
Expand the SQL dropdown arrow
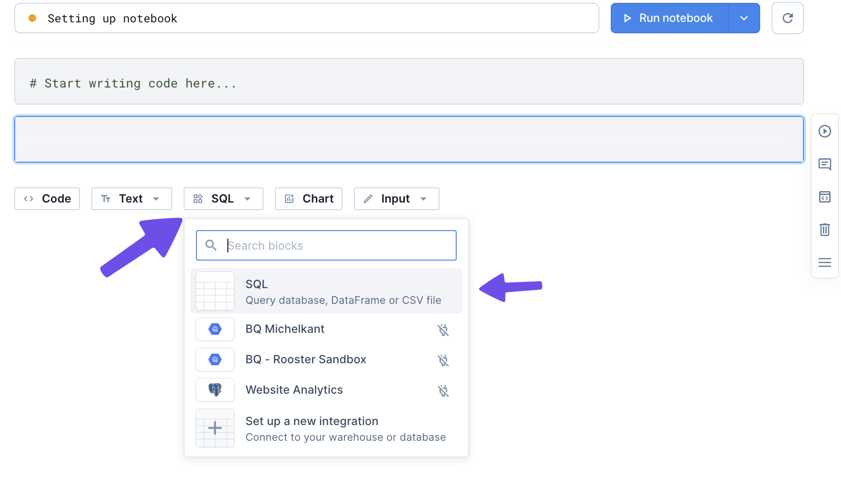pyautogui.click(x=247, y=199)
